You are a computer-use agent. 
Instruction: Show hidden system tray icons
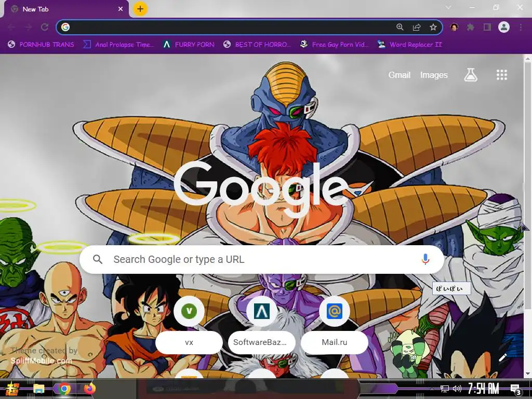pos(432,389)
